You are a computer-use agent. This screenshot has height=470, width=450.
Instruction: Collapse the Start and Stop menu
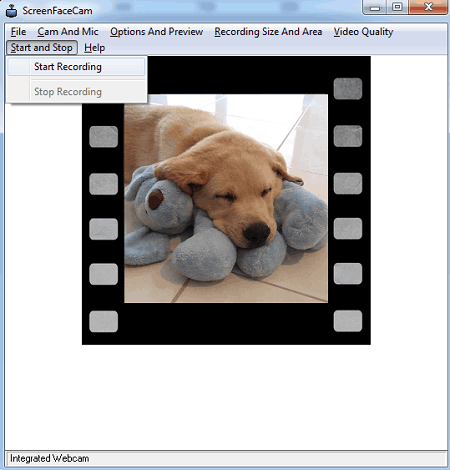click(x=42, y=48)
